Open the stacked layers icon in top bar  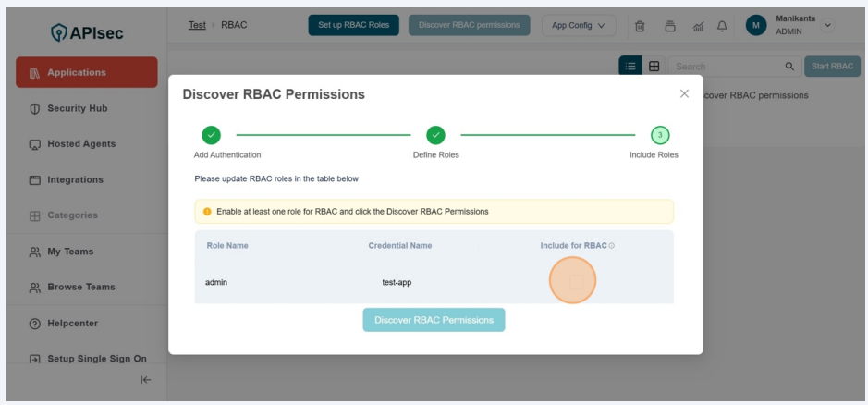670,25
